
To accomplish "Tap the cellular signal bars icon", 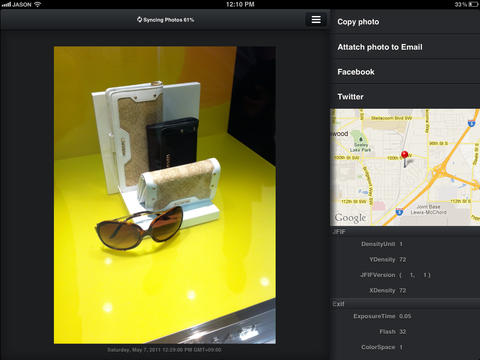I will point(6,5).
